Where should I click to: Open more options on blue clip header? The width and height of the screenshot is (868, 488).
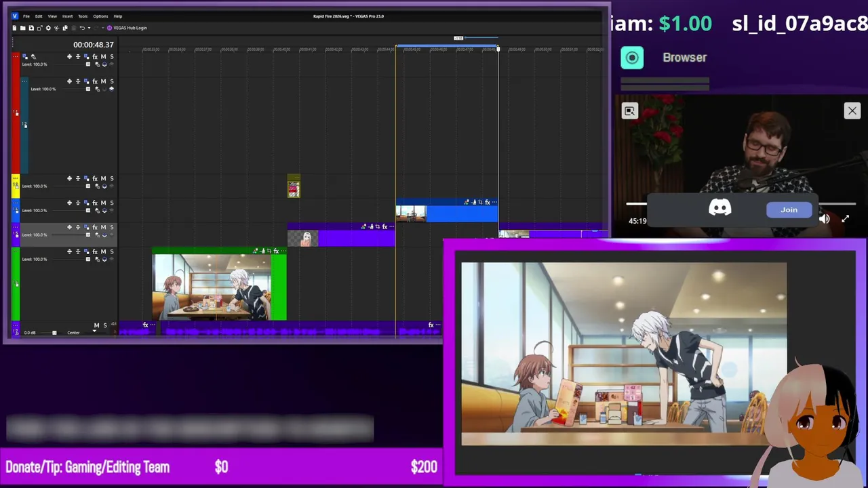(x=494, y=202)
